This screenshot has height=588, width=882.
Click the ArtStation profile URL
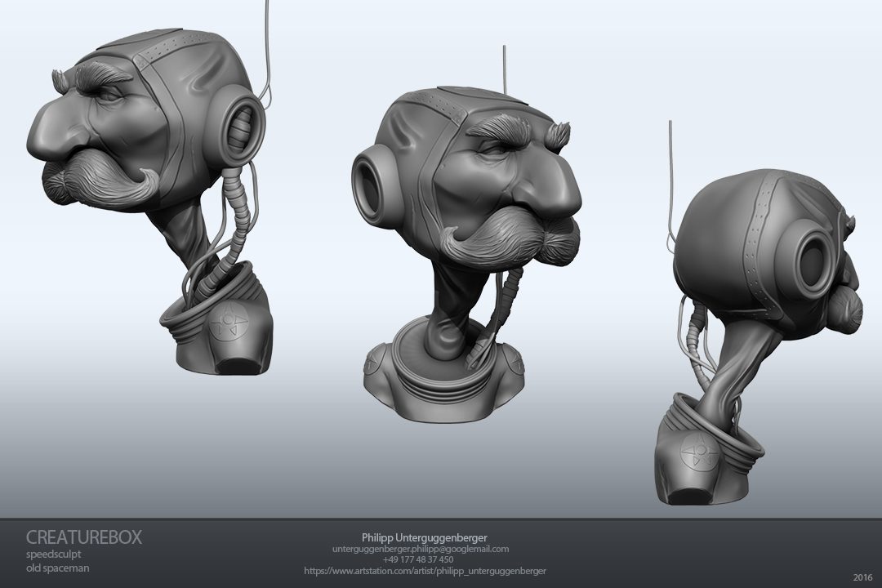point(425,571)
